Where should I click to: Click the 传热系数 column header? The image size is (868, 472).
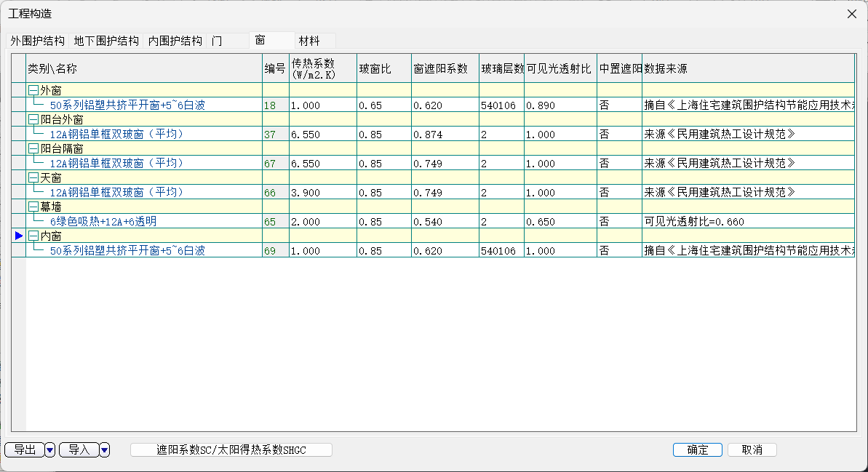pyautogui.click(x=313, y=68)
